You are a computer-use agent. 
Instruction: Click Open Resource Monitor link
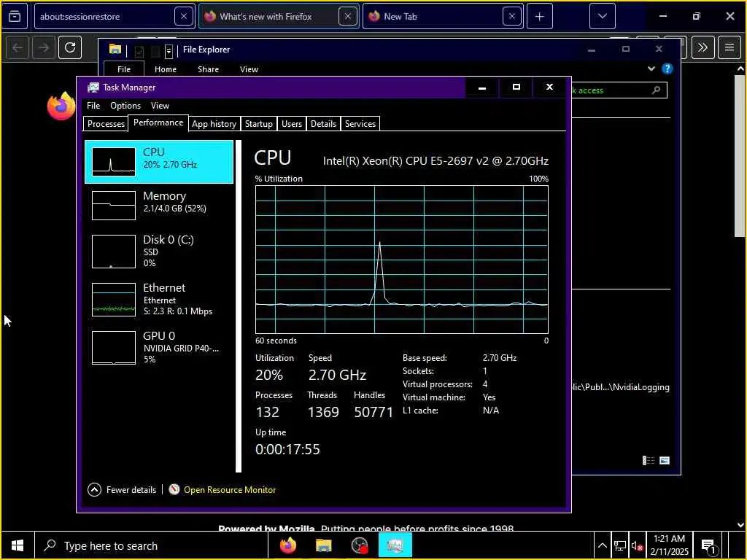(x=230, y=489)
